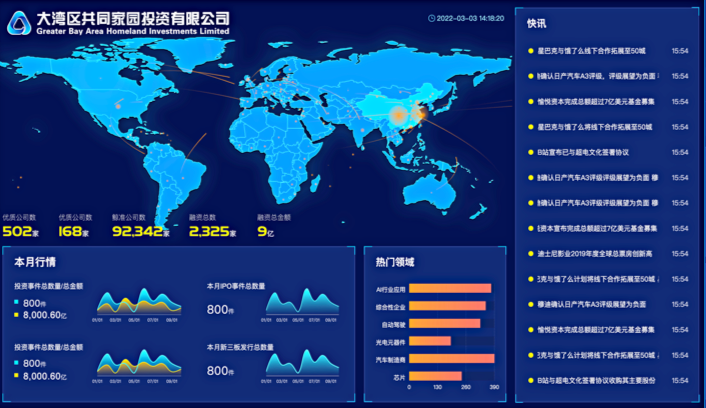Viewport: 706px width, 408px height.
Task: Select the 热门领域 panel title
Action: (395, 262)
